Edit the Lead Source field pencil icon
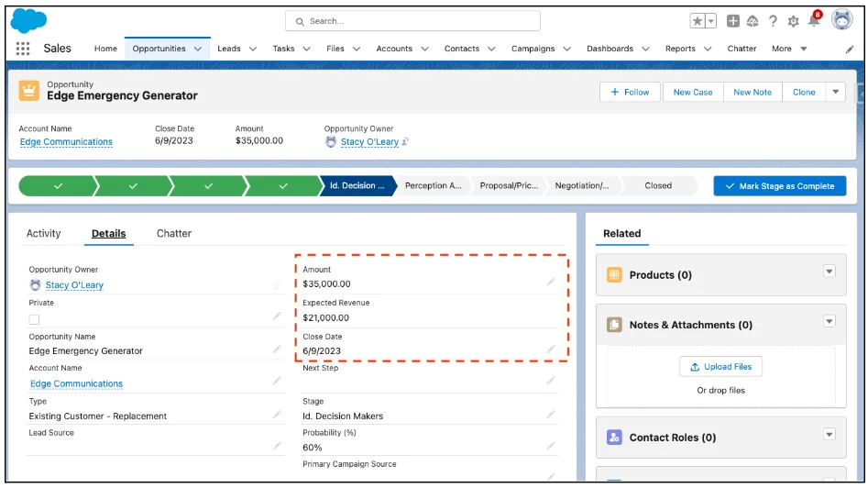Screen dimensions: 868x488 tap(277, 446)
